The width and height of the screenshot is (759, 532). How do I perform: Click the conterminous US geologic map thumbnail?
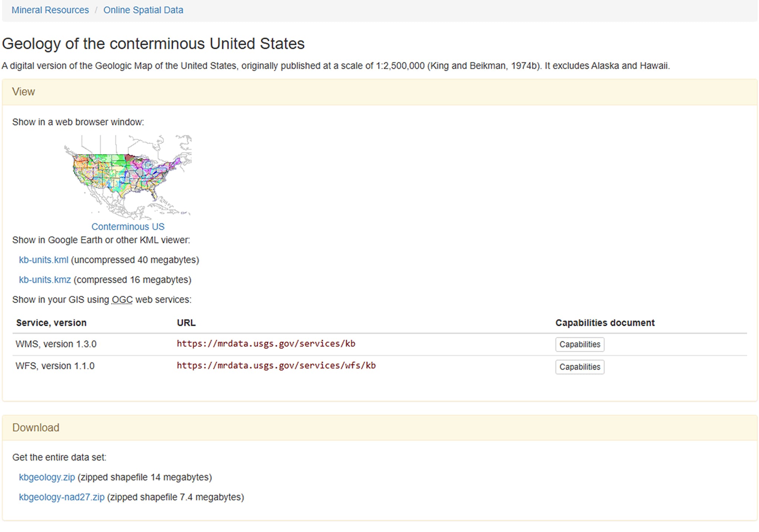(x=128, y=177)
